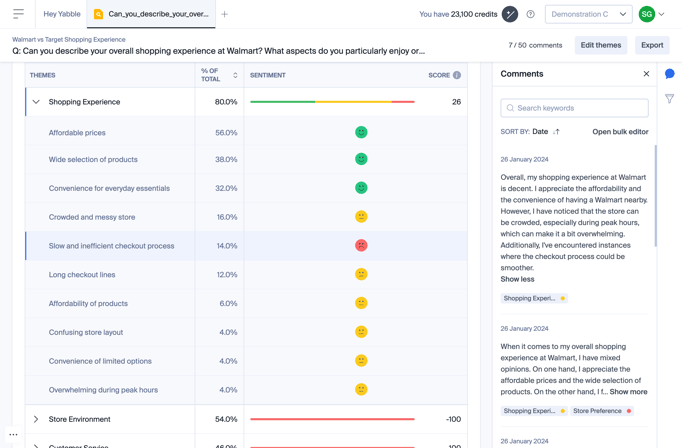
Task: Open the filter funnel icon
Action: point(669,99)
